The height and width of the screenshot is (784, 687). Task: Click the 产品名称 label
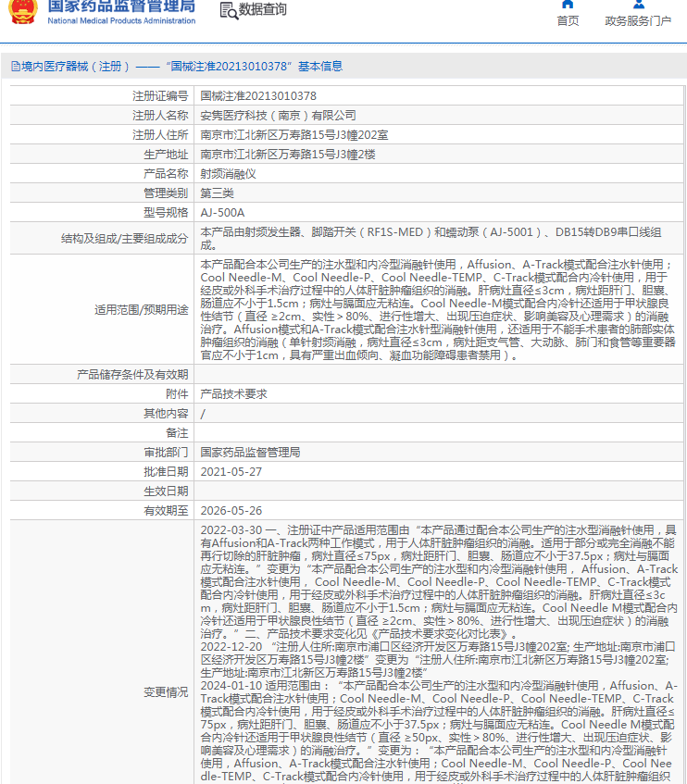[166, 174]
